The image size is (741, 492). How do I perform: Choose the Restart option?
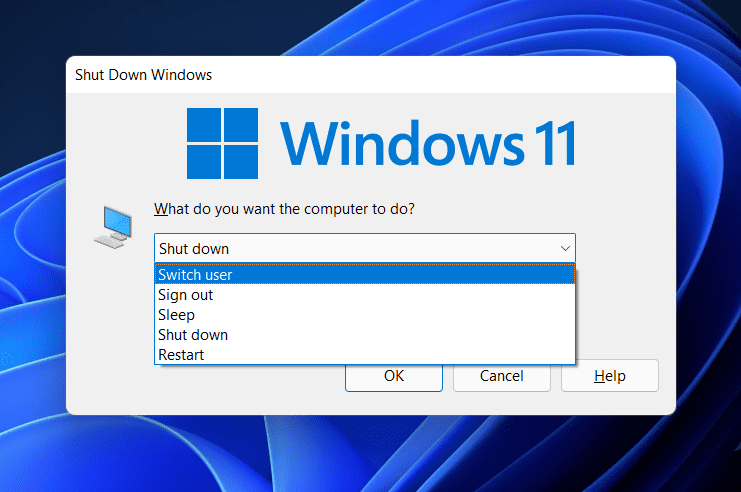pos(364,355)
